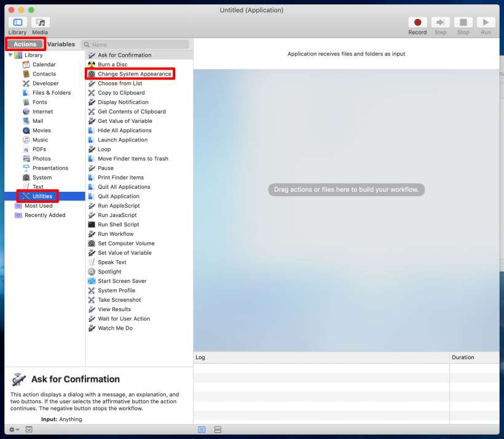This screenshot has height=439, width=504.
Task: Select Move Finder Items to Trash
Action: pyautogui.click(x=133, y=159)
